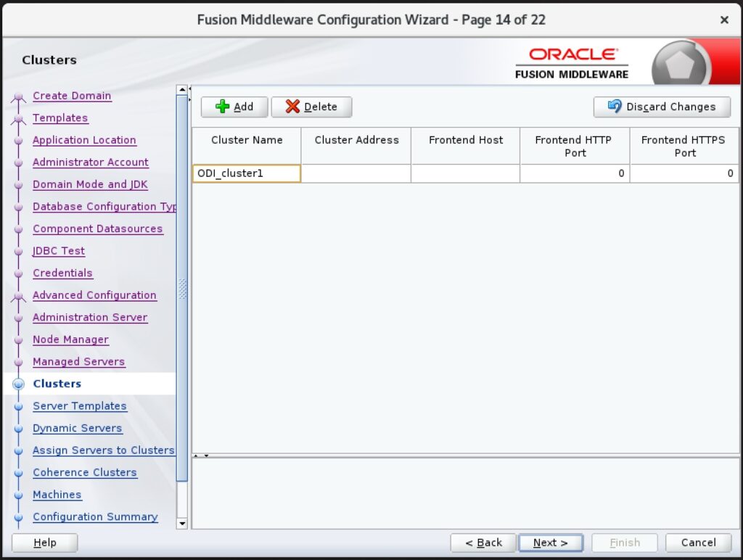743x560 pixels.
Task: Click the Discard Changes undo arrow icon
Action: click(614, 106)
